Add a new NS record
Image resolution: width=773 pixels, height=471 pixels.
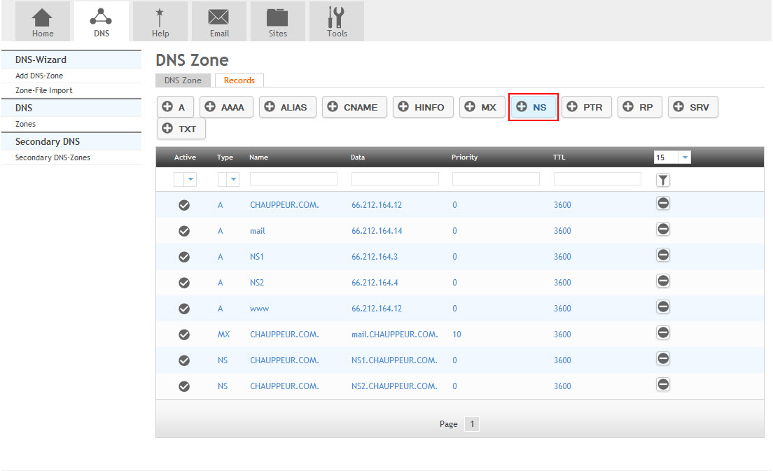point(533,107)
